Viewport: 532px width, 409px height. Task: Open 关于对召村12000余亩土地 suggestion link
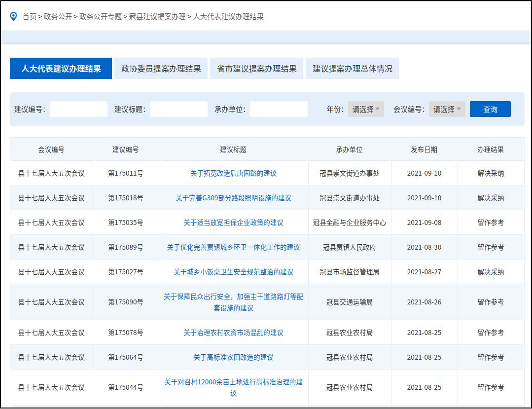tap(233, 387)
